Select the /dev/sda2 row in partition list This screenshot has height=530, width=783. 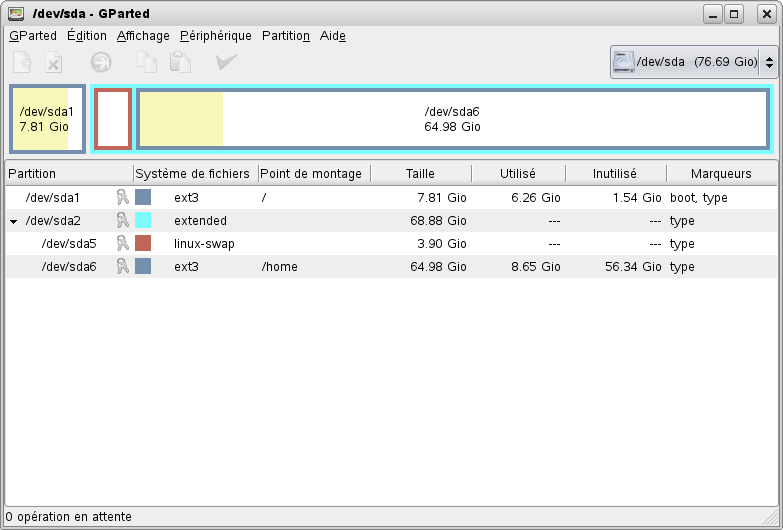point(392,220)
